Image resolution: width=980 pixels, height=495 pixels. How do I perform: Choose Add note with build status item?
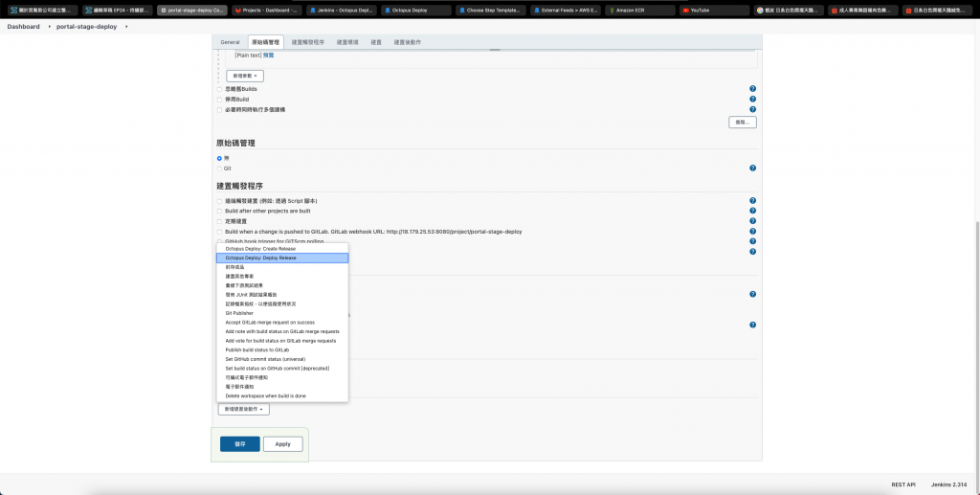282,331
